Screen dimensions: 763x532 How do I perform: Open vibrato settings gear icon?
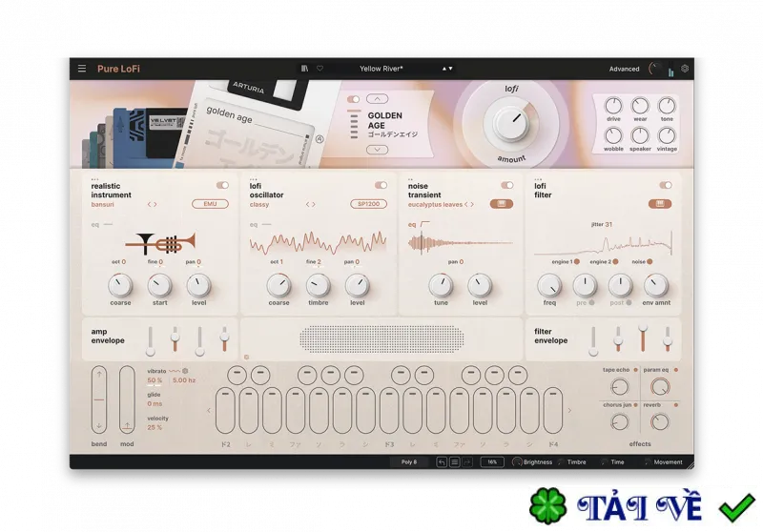pos(185,371)
